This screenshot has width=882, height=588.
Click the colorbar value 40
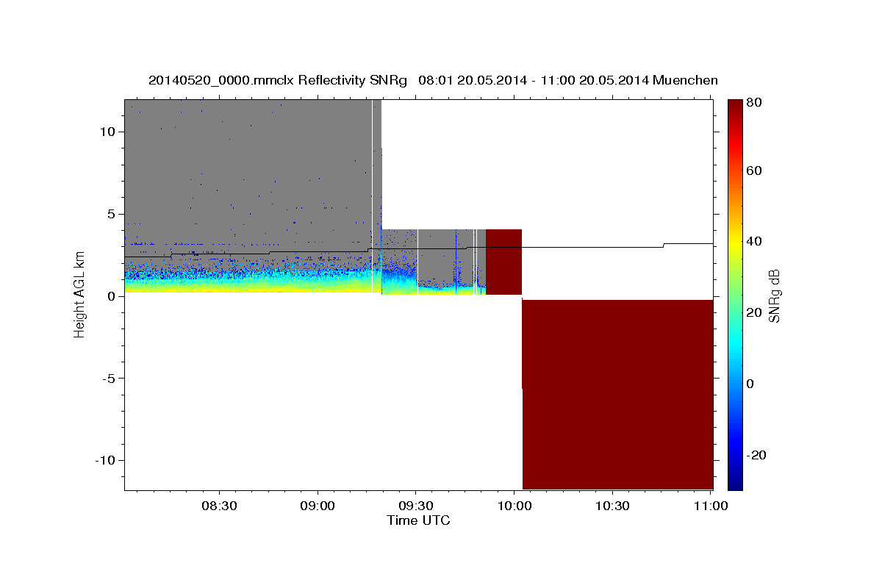pos(754,241)
